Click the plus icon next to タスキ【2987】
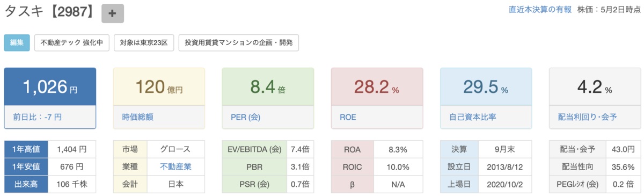The image size is (644, 196). click(113, 13)
